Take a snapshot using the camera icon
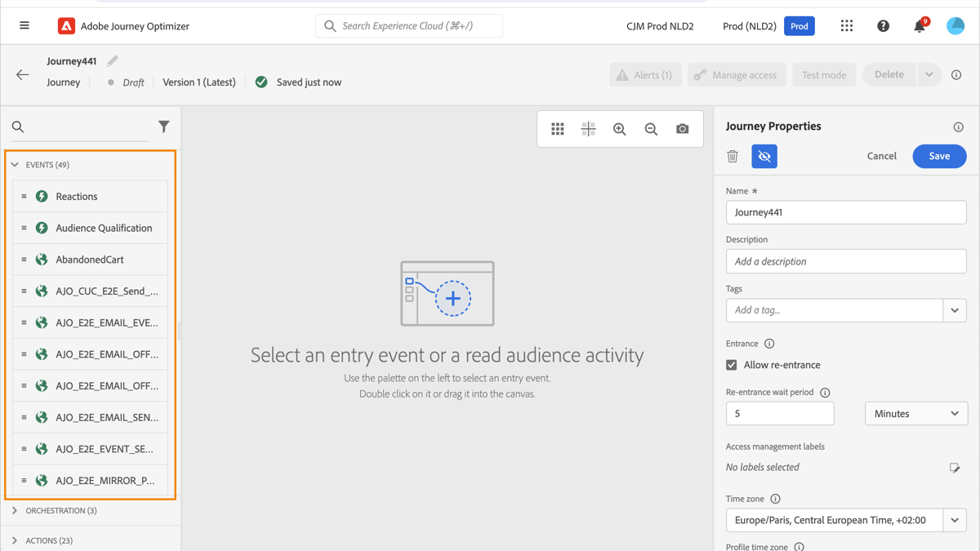The height and width of the screenshot is (551, 980). [x=683, y=128]
